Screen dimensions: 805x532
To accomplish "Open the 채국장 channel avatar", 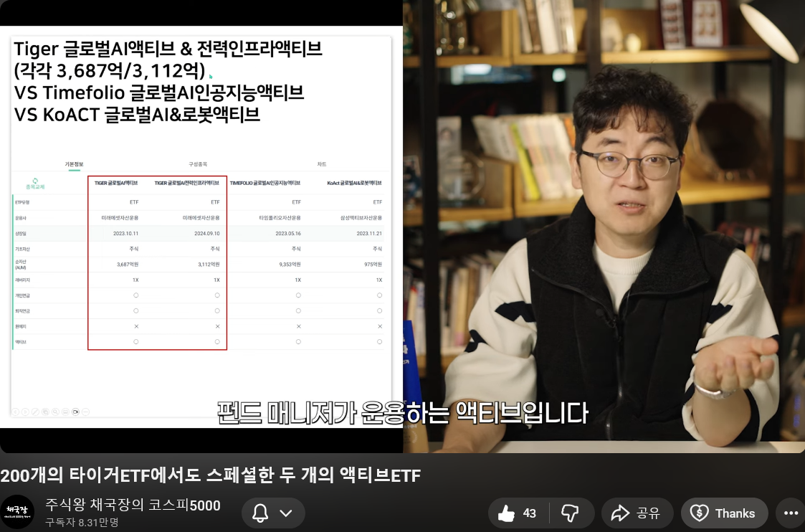I will point(17,512).
